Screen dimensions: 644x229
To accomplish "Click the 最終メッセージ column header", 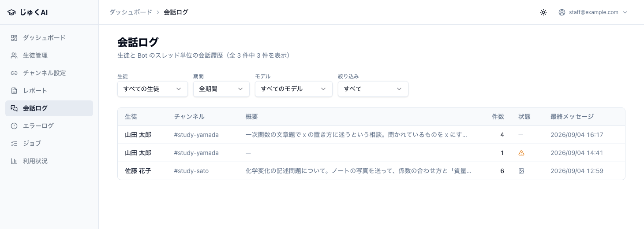I will click(572, 117).
